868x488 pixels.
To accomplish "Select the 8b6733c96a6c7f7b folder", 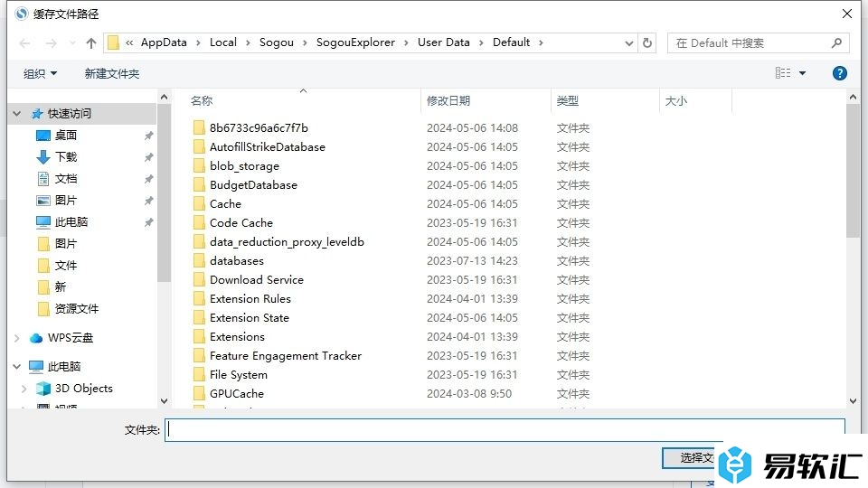I will coord(259,127).
